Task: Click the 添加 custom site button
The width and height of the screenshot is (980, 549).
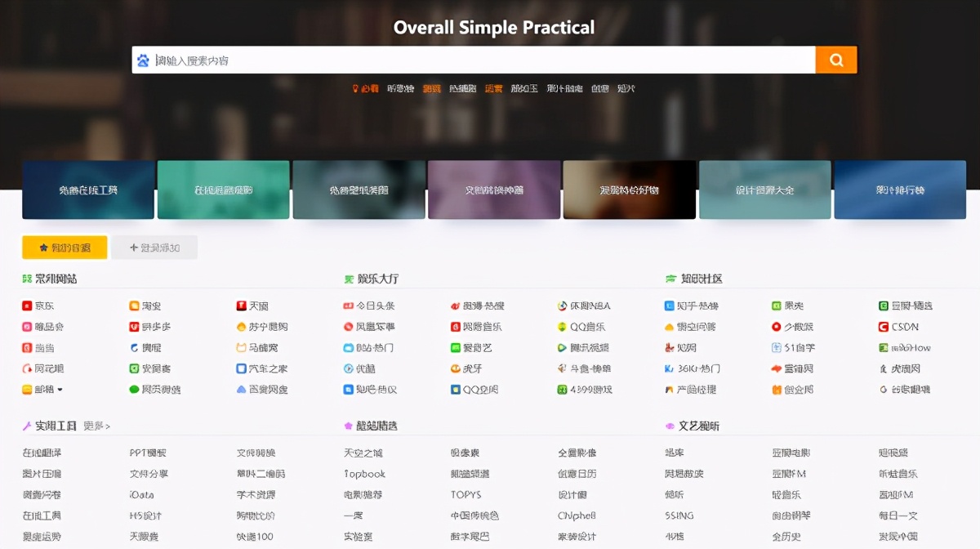Action: point(155,248)
